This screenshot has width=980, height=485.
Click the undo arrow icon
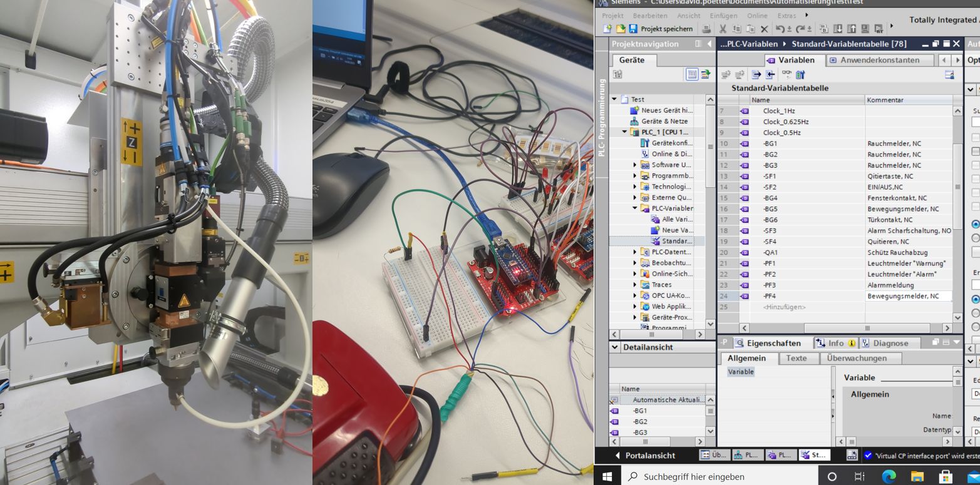pyautogui.click(x=780, y=29)
